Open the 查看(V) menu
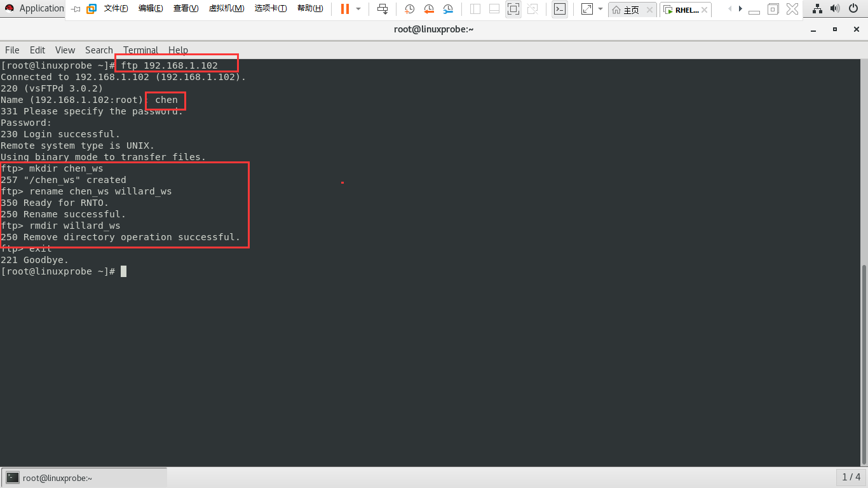This screenshot has width=868, height=488. 186,9
